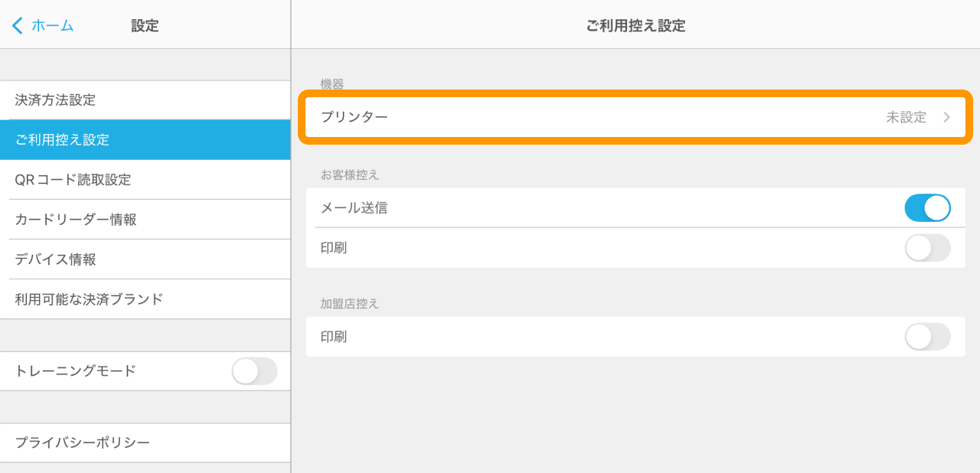Viewport: 980px width, 473px height.
Task: Disable the メール送信 toggle
Action: click(927, 208)
